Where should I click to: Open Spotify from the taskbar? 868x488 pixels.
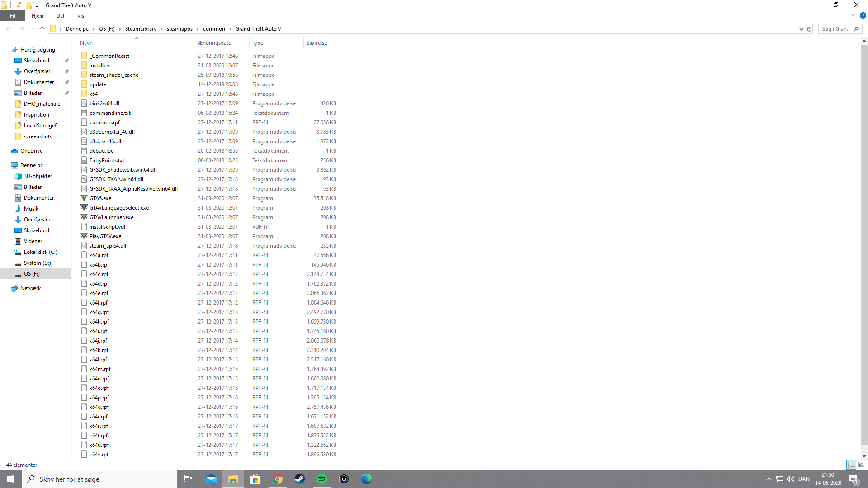(x=321, y=479)
